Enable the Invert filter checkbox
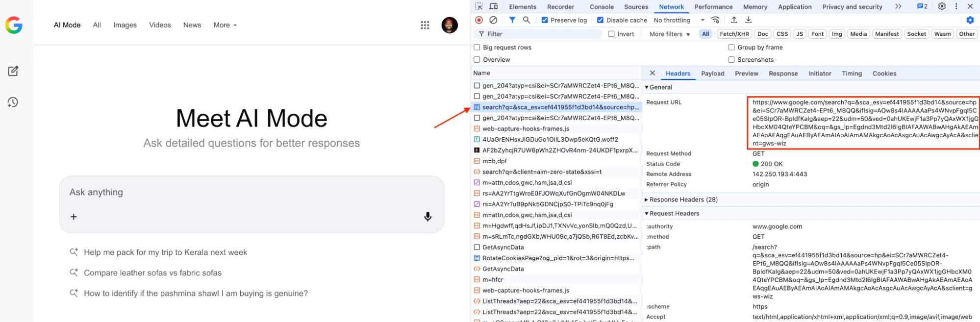The image size is (980, 322). click(611, 34)
